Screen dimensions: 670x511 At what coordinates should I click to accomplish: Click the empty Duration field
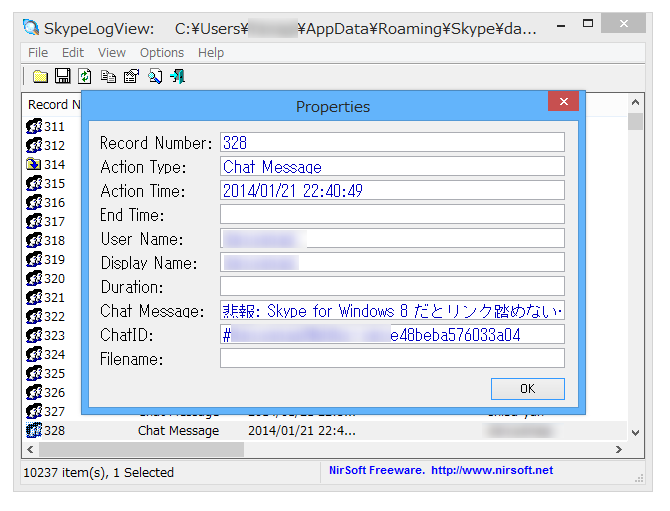pos(392,286)
